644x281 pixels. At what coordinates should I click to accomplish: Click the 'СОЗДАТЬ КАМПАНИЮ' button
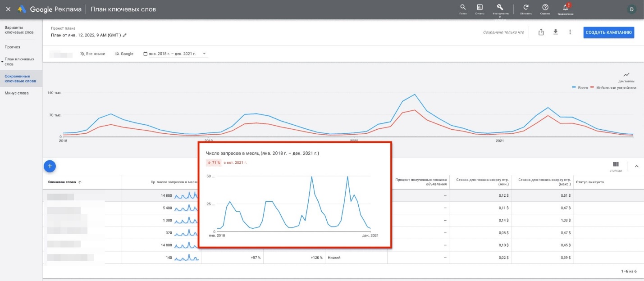[608, 32]
